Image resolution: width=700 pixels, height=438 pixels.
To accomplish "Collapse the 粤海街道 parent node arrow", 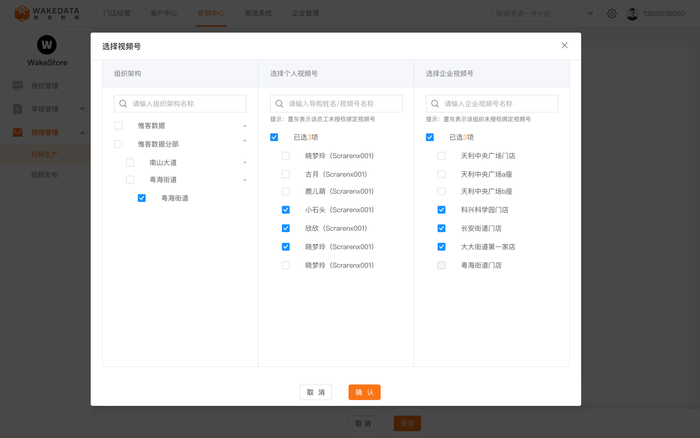I will [x=245, y=180].
